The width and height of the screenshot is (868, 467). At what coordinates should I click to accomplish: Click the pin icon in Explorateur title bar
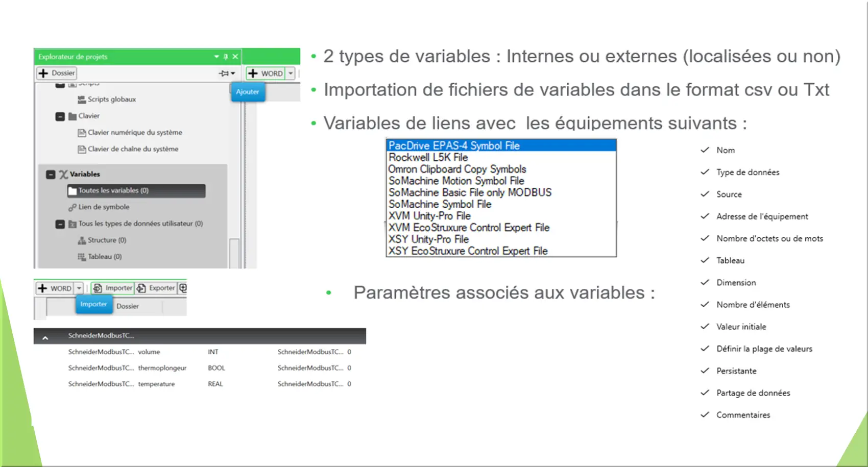[226, 57]
